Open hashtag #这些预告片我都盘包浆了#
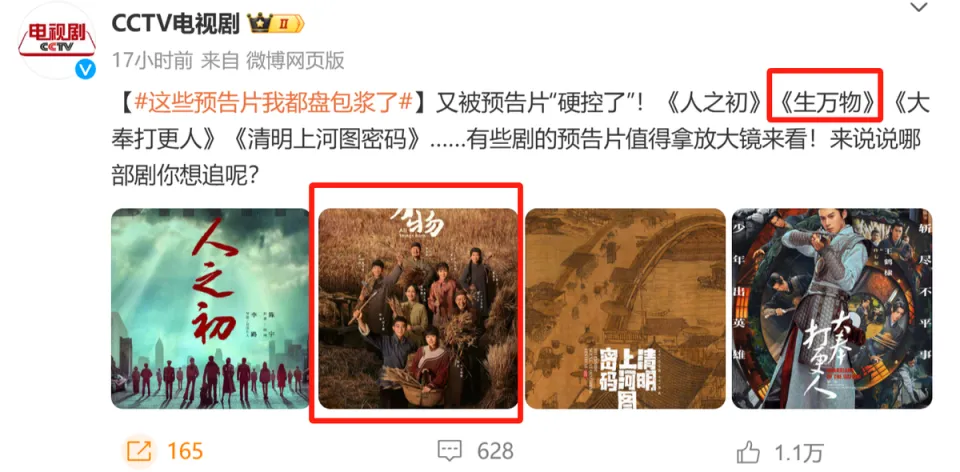Viewport: 960px width, 472px height. (x=271, y=102)
